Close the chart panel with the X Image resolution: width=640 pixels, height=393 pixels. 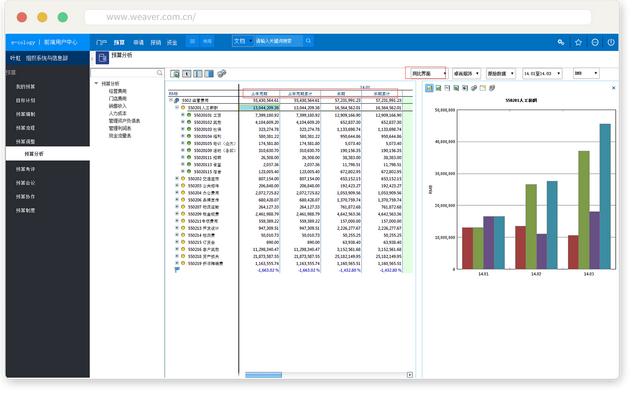tap(613, 88)
